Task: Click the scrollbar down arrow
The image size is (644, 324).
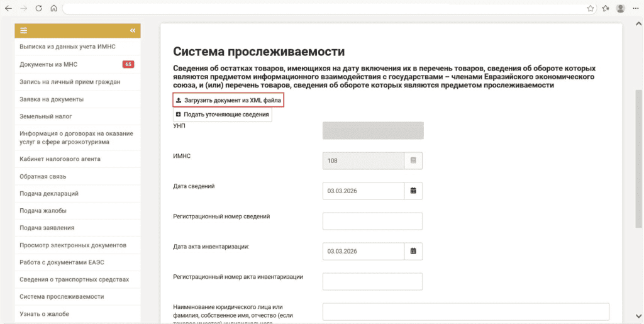Action: pos(639,315)
